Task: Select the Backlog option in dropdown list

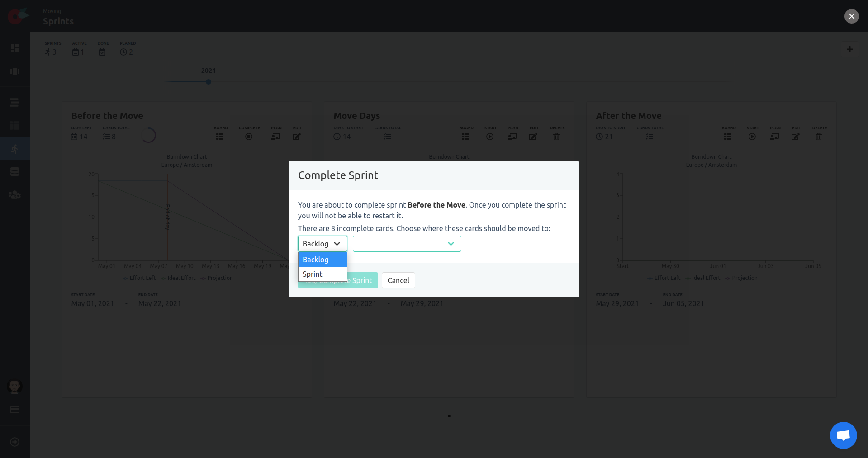Action: coord(323,260)
